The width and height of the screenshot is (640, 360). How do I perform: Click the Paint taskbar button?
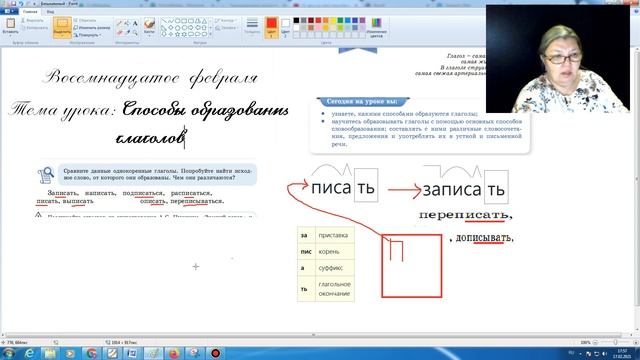(x=153, y=353)
